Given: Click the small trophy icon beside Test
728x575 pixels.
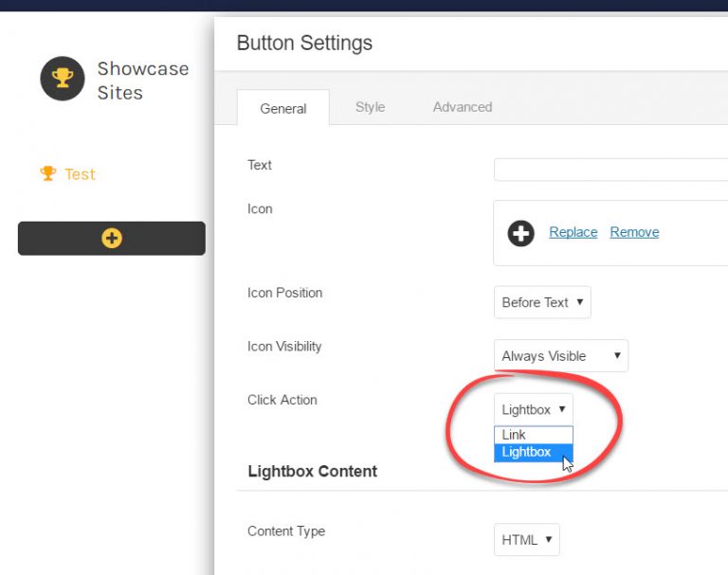Looking at the screenshot, I should (x=47, y=173).
